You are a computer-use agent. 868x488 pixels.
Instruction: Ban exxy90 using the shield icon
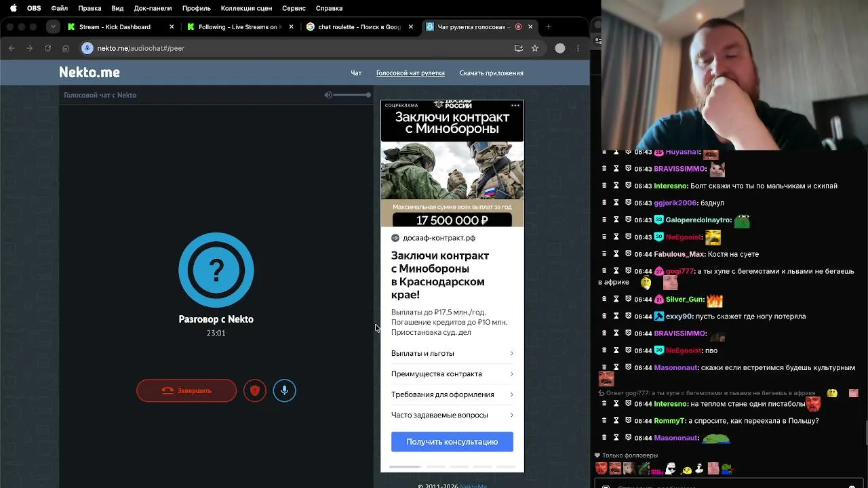[629, 316]
